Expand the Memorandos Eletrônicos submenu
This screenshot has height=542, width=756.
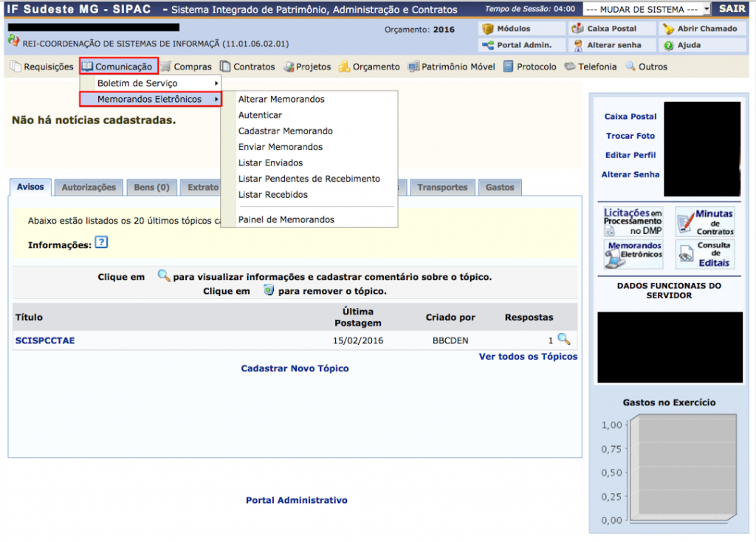tap(151, 99)
